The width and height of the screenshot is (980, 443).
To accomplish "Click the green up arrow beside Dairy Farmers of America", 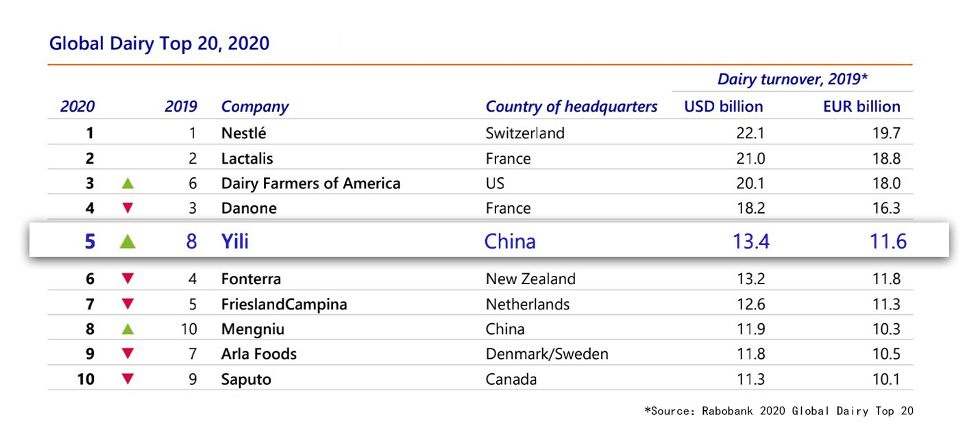I will point(127,183).
